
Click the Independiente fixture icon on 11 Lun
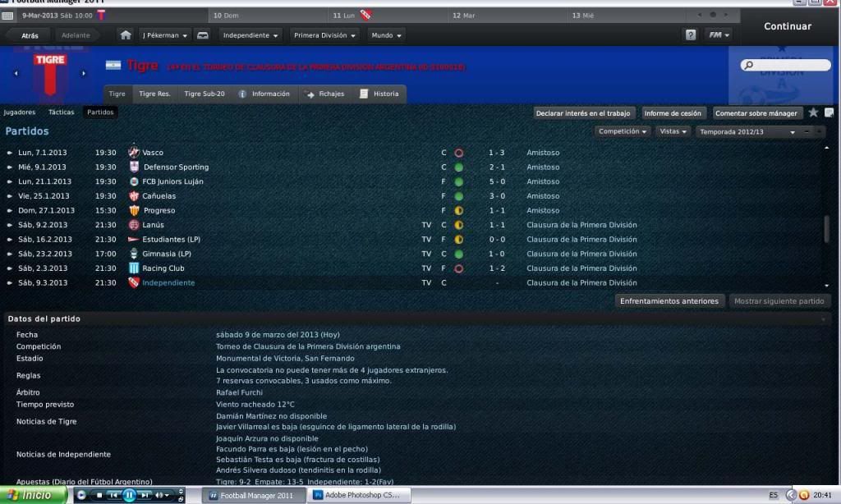[x=365, y=15]
